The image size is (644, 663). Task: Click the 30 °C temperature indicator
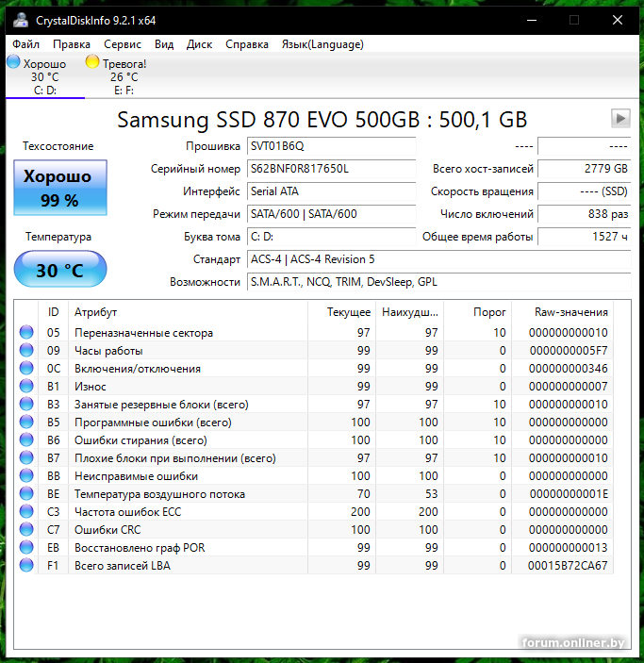coord(60,269)
